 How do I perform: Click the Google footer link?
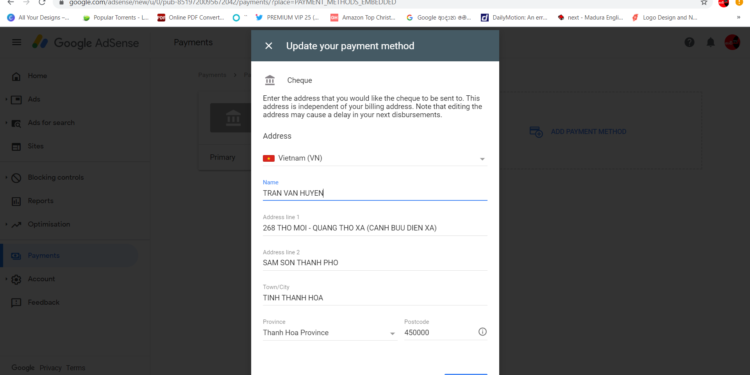pyautogui.click(x=23, y=368)
